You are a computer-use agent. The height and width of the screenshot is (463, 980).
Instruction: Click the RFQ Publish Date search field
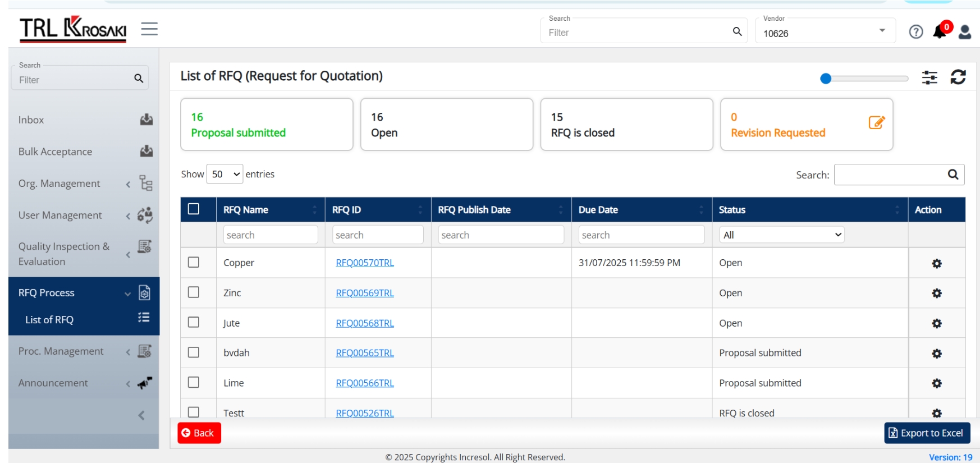[501, 235]
